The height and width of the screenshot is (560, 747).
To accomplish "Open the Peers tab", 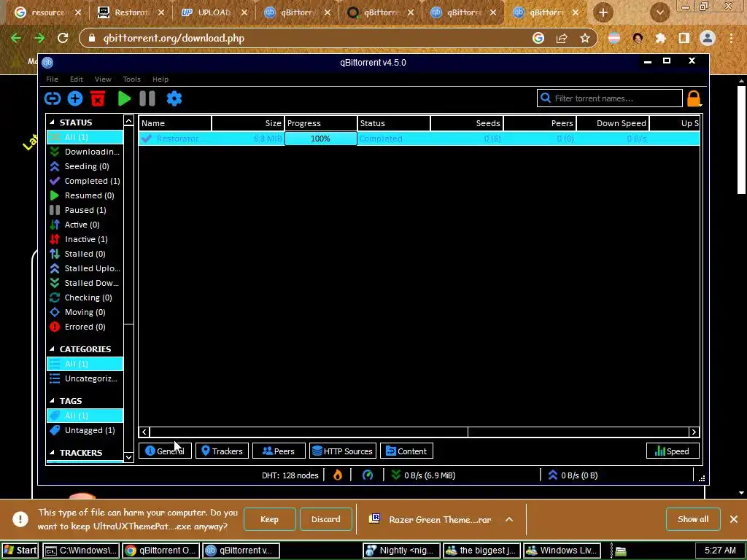I will pyautogui.click(x=279, y=451).
